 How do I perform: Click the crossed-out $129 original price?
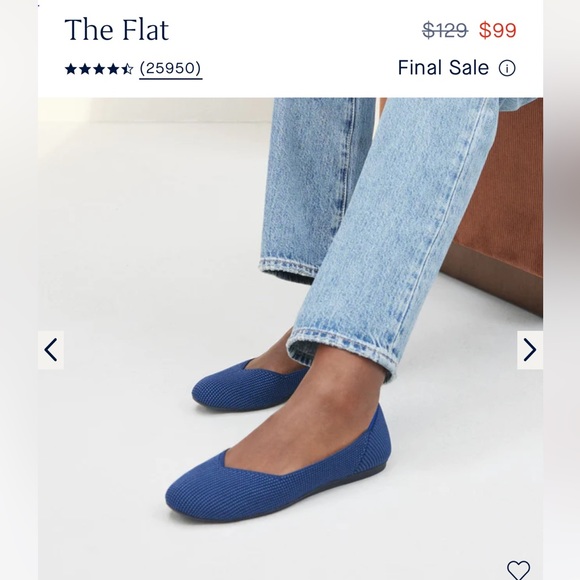click(x=445, y=30)
